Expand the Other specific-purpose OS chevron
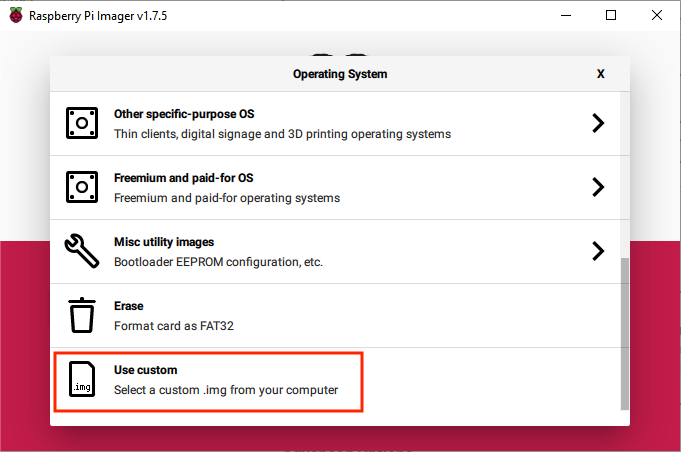This screenshot has height=452, width=681. 598,123
